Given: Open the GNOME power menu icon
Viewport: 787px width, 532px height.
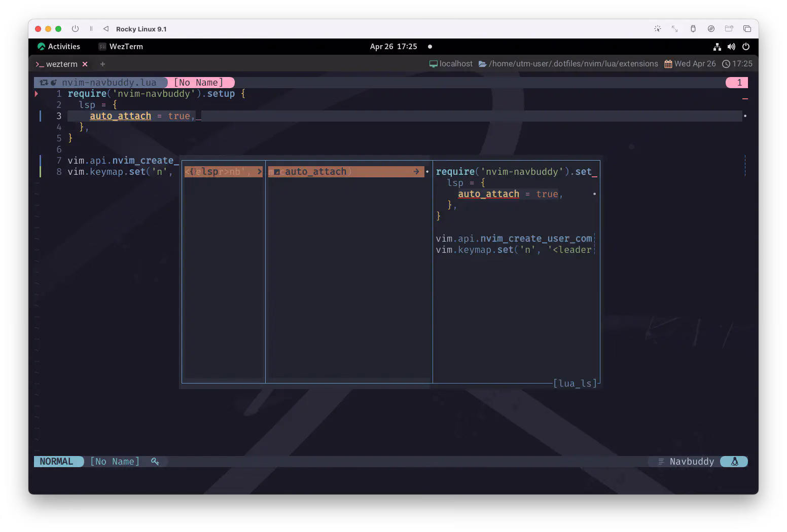Looking at the screenshot, I should [746, 47].
